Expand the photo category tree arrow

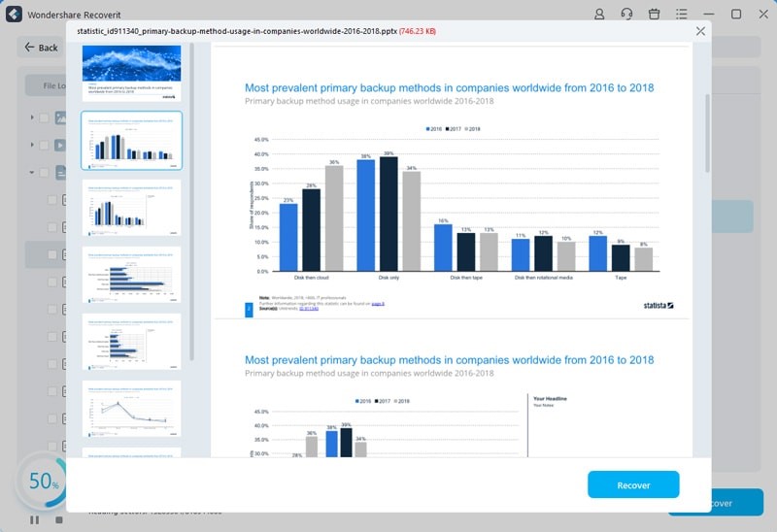click(x=32, y=118)
